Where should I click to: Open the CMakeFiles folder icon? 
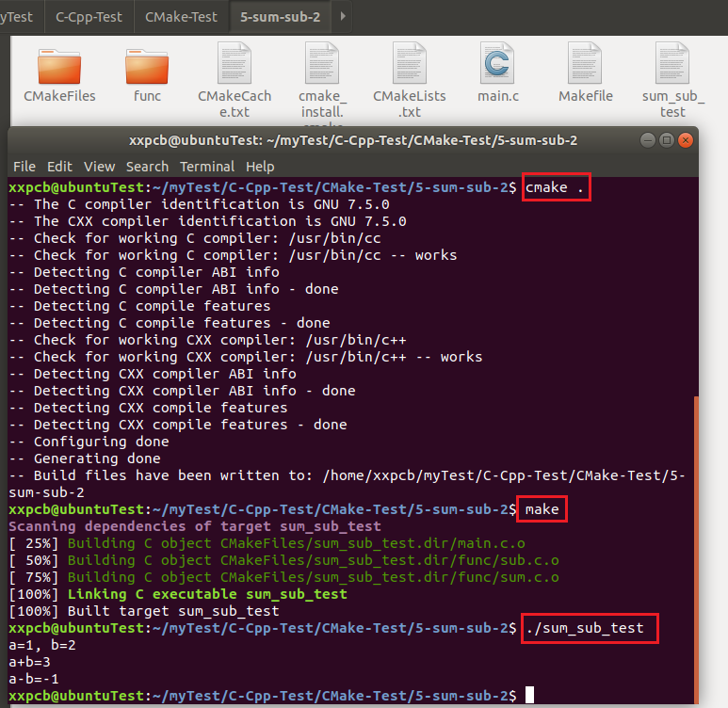[59, 67]
